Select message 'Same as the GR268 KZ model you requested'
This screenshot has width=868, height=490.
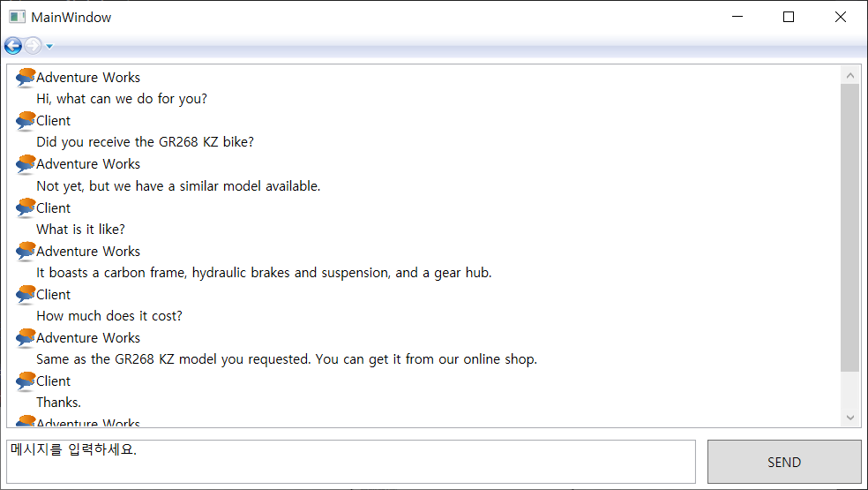(x=287, y=359)
